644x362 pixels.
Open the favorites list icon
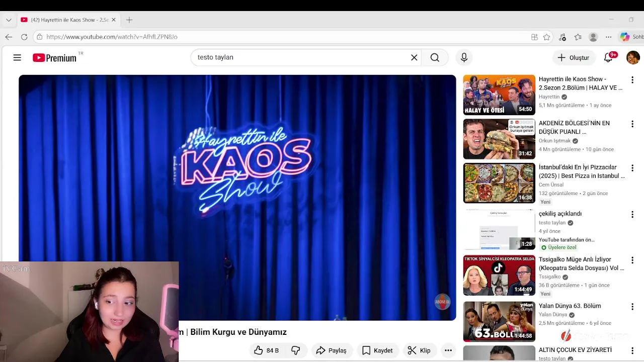tap(578, 37)
